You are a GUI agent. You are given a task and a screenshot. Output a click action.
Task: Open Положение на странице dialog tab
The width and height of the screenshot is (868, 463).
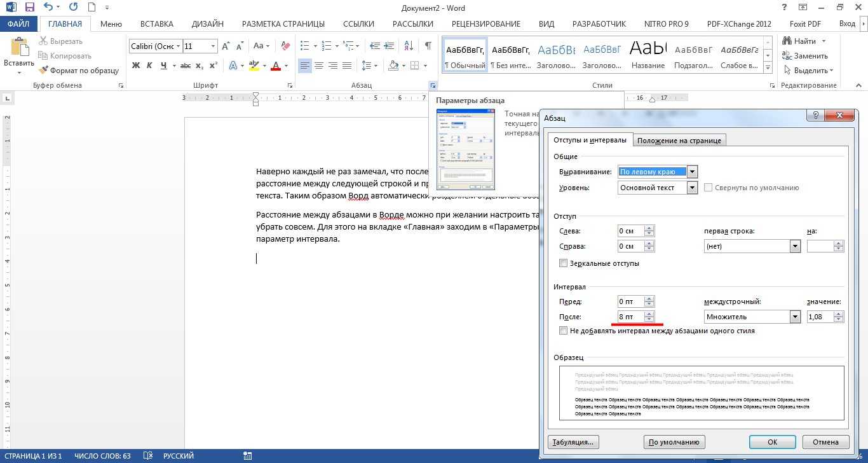679,141
